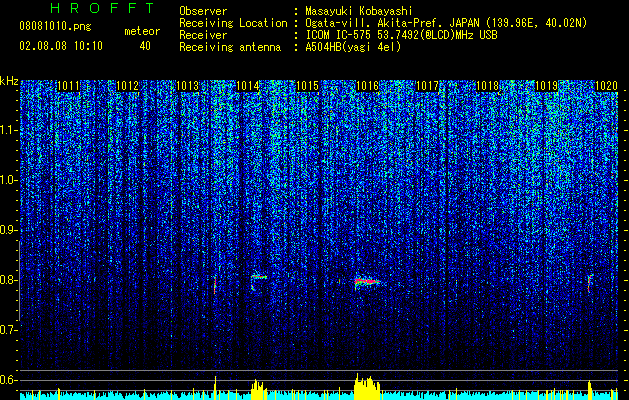Image resolution: width=629 pixels, height=400 pixels.
Task: Click the Receiver label
Action: point(203,35)
